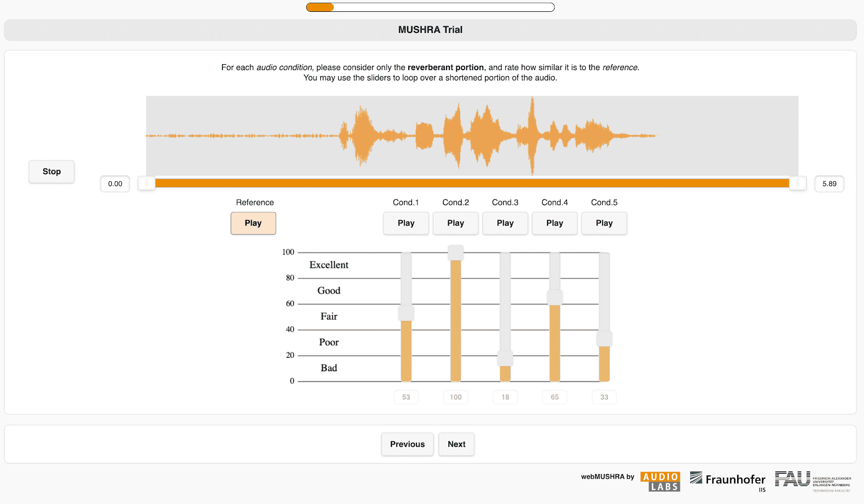The width and height of the screenshot is (864, 504).
Task: Click the Fraunhofer IIS logo
Action: [727, 481]
